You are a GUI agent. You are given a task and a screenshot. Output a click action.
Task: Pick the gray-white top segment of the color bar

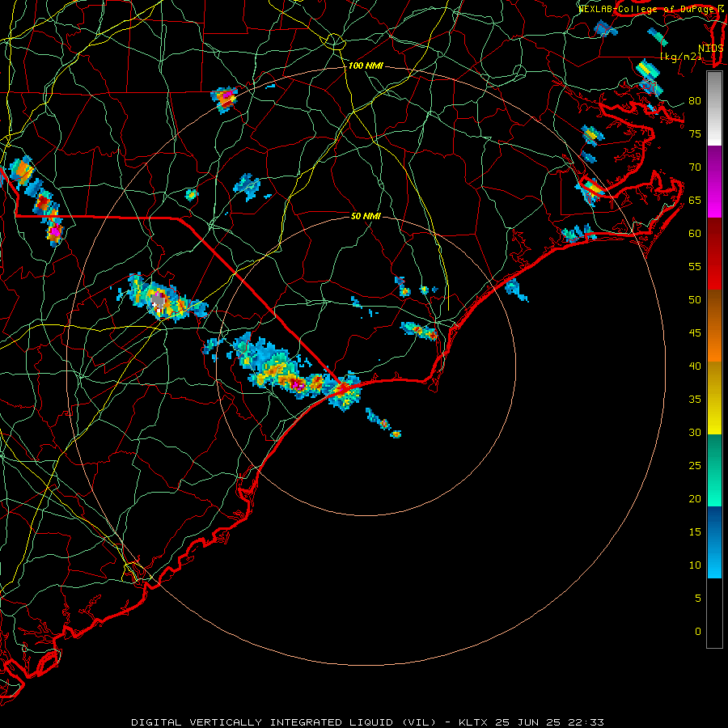(714, 109)
